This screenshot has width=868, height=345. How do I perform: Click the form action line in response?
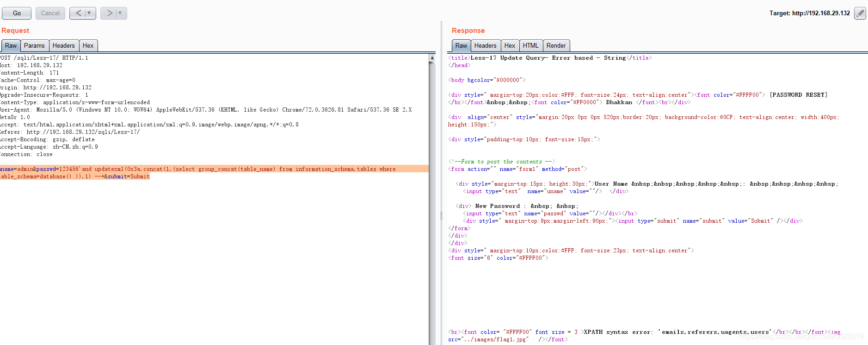(x=517, y=169)
